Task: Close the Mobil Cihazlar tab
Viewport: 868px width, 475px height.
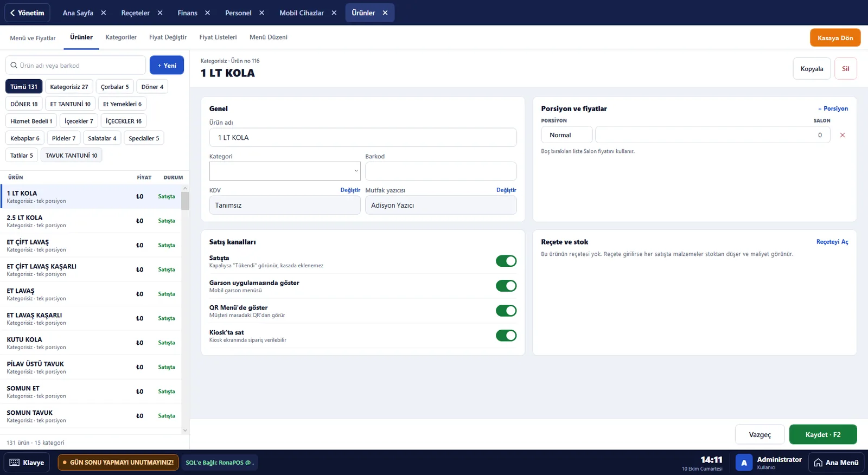Action: [334, 13]
